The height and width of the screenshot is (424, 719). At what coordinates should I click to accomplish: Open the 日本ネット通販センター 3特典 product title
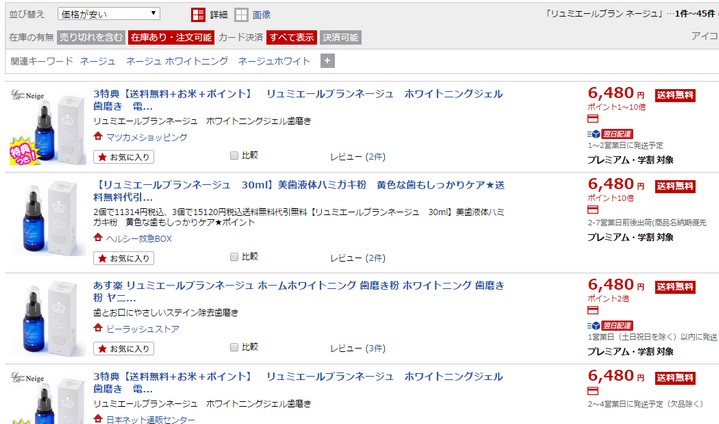point(298,382)
